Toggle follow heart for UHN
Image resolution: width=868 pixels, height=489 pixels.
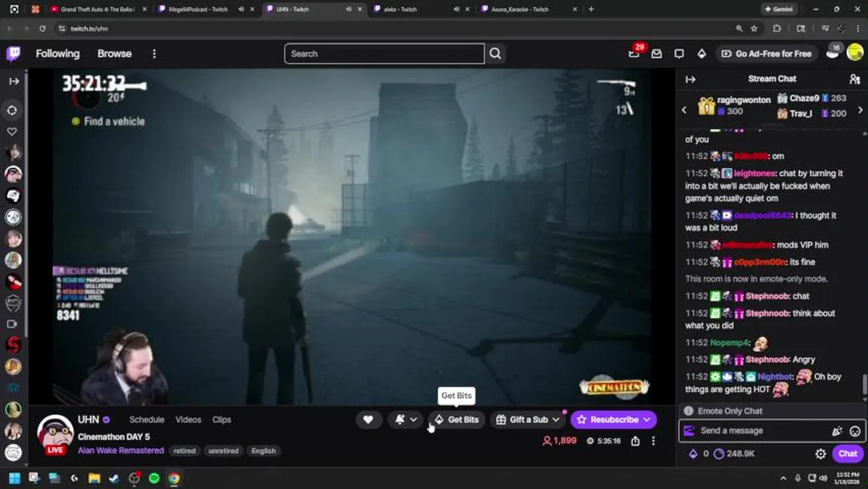[x=367, y=420]
